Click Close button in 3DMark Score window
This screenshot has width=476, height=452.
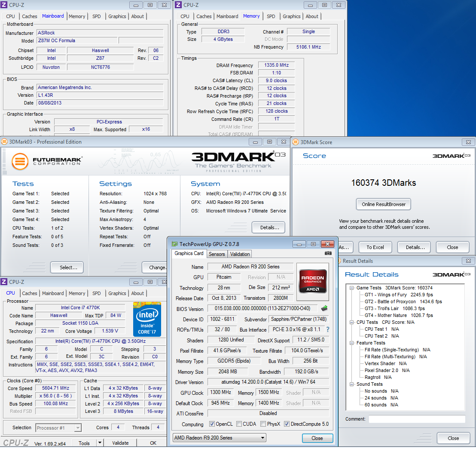tap(452, 247)
